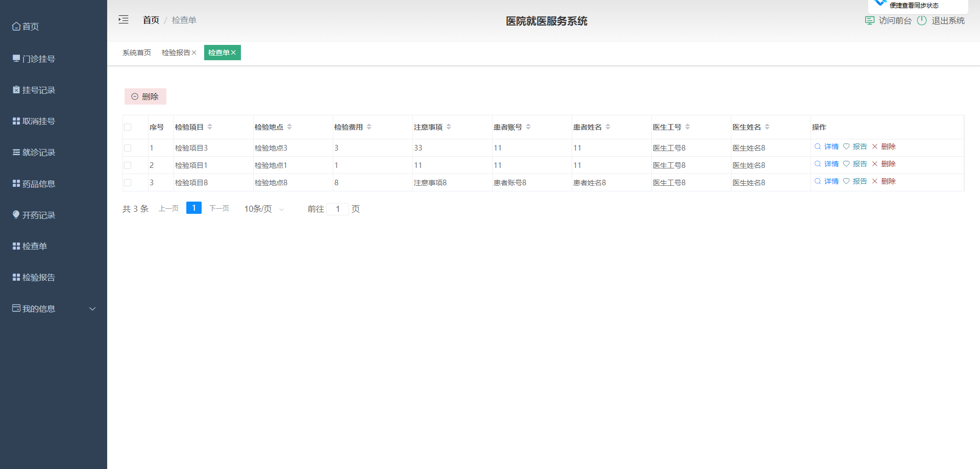Viewport: 980px width, 469px height.
Task: Check the checkbox for row 3 检验项目8
Action: (x=128, y=183)
